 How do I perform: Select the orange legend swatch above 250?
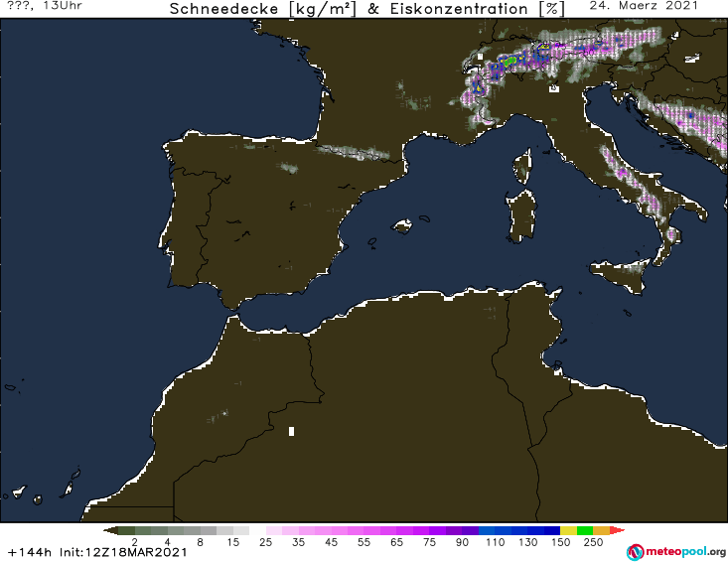601,530
